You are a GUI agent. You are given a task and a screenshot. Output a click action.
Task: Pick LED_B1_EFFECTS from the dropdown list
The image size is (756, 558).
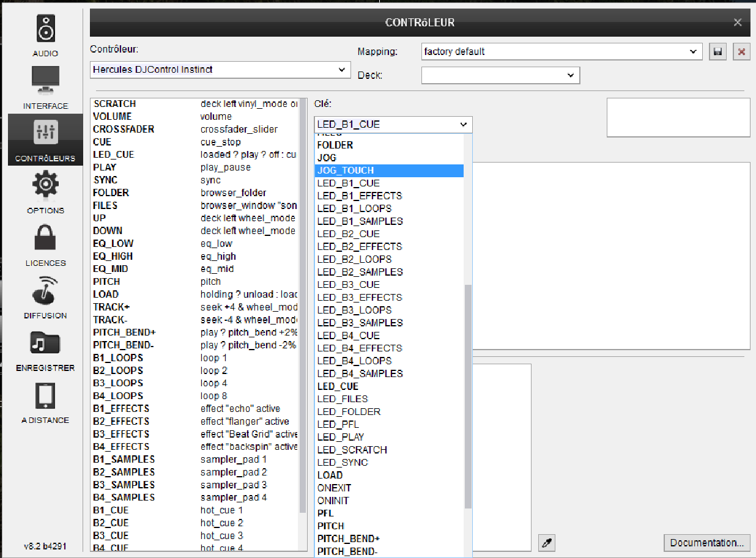[389, 196]
